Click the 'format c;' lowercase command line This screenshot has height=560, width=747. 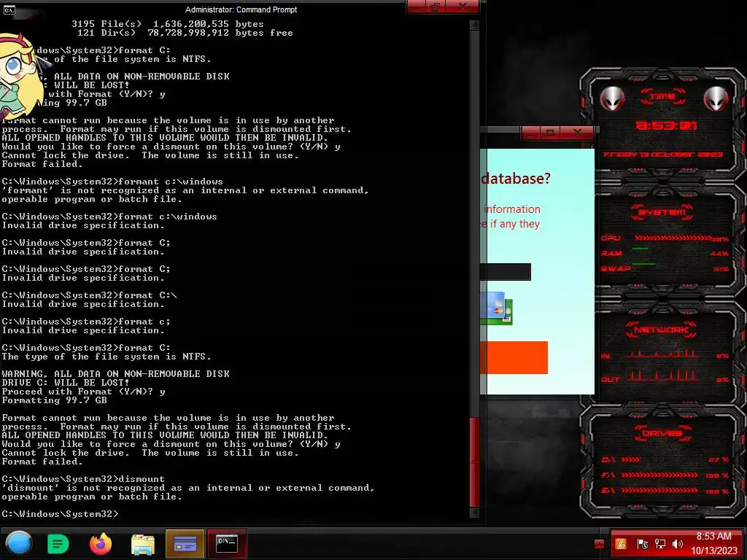(86, 322)
